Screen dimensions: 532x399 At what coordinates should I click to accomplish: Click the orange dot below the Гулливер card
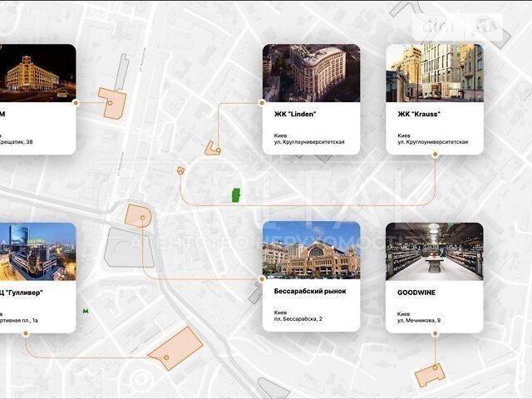26,334
